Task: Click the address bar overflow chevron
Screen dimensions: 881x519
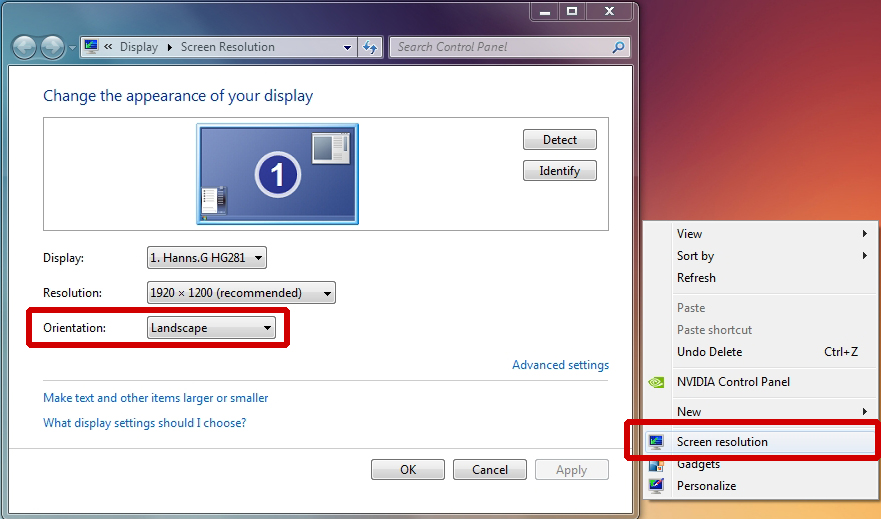Action: (108, 47)
